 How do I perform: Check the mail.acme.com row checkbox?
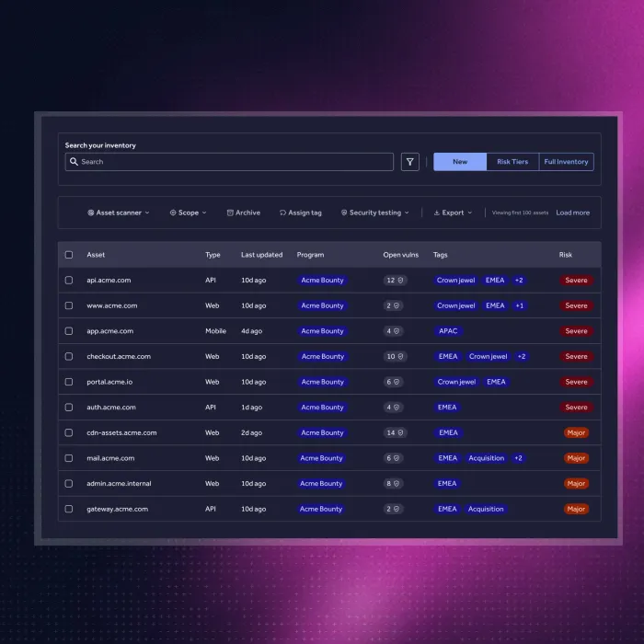coord(69,458)
